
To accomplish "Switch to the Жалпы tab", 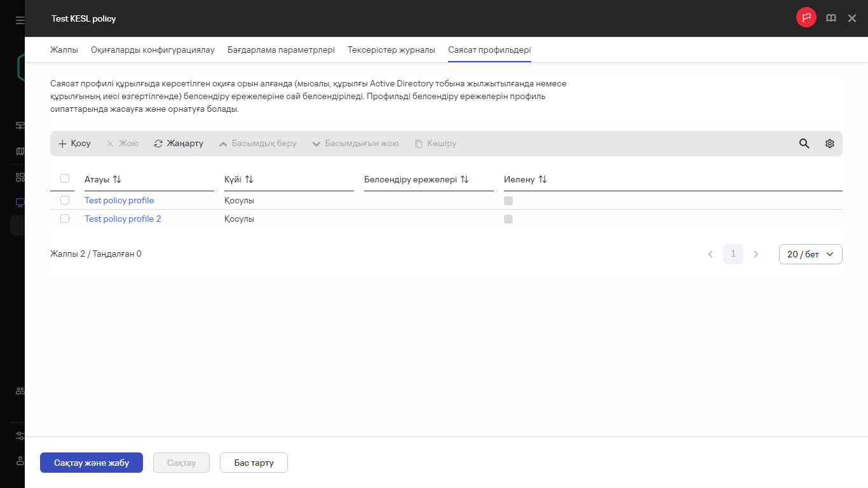I will coord(64,50).
